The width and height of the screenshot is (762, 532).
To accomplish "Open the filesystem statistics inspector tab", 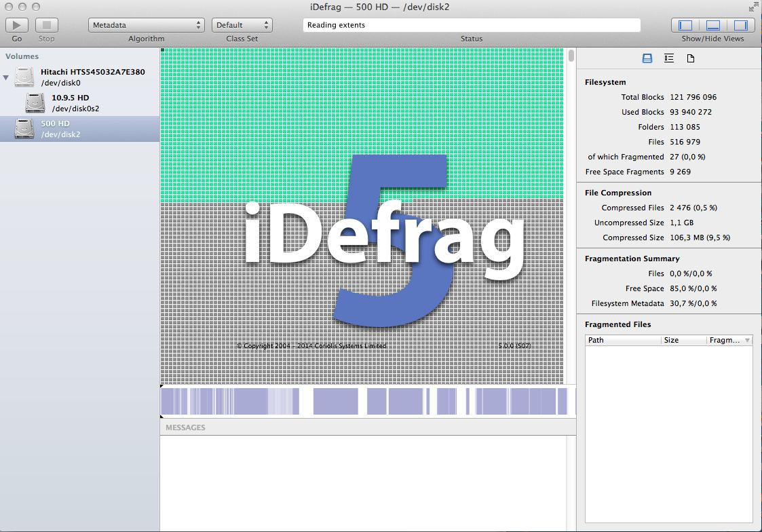I will click(647, 59).
